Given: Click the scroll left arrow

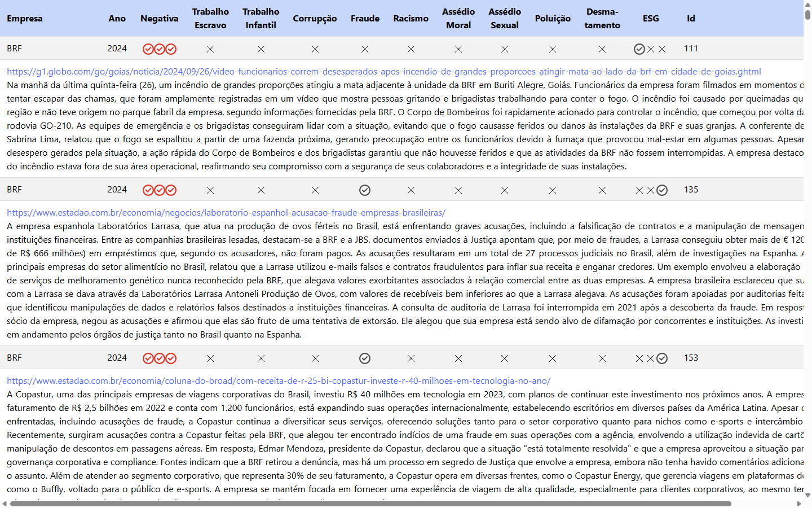Looking at the screenshot, I should point(5,503).
